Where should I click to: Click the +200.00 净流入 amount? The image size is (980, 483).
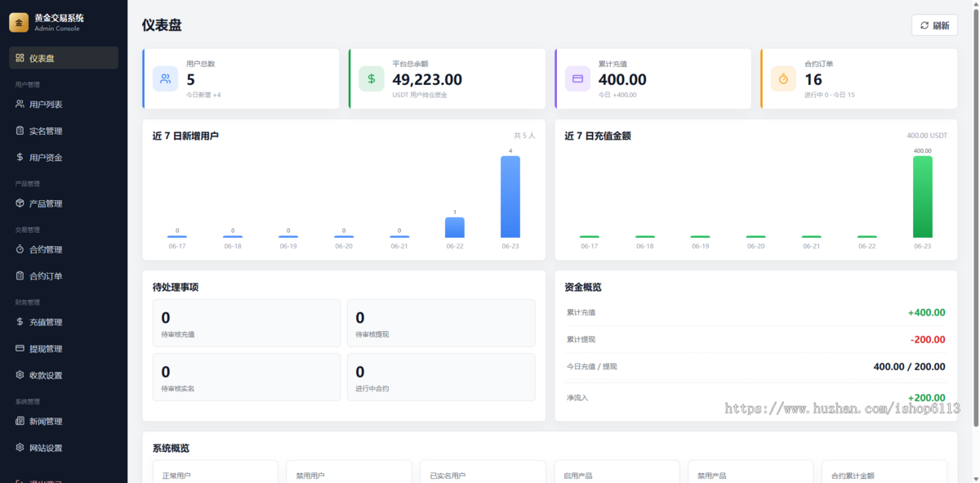click(x=926, y=397)
